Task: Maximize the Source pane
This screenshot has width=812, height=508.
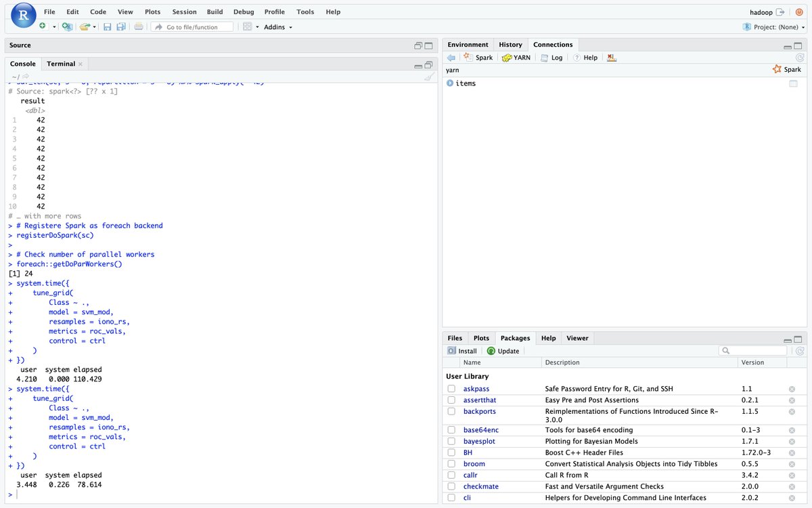Action: pyautogui.click(x=428, y=45)
